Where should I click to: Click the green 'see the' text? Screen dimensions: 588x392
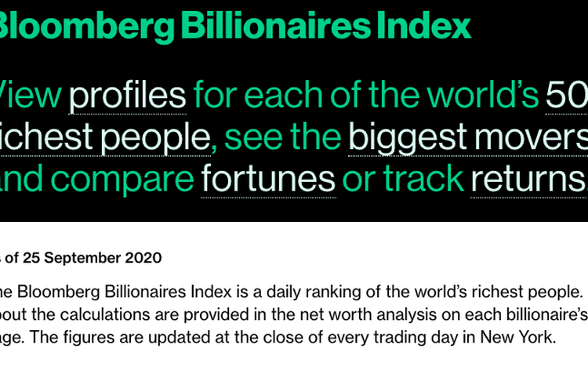[x=282, y=138]
